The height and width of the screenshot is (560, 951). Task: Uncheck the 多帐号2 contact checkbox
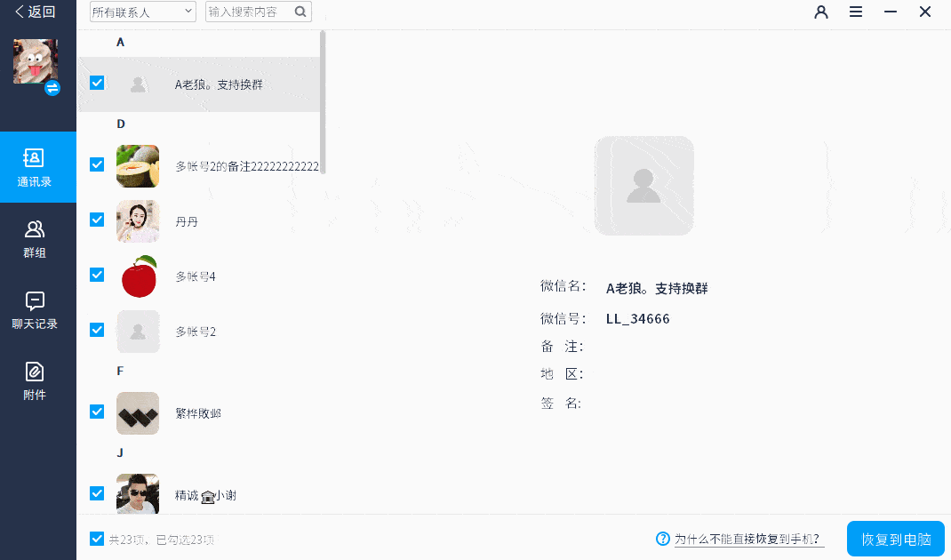[x=97, y=330]
